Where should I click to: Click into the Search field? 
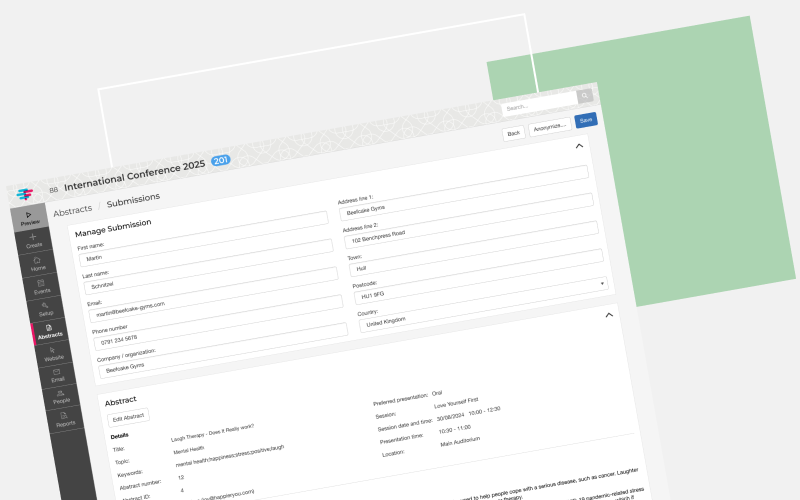click(535, 103)
